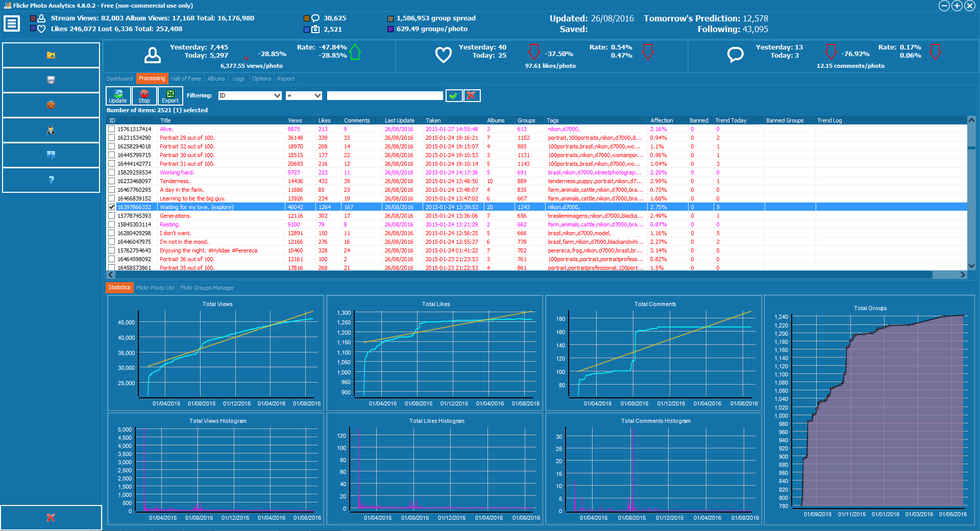
Task: Clear filter with red X icon
Action: pyautogui.click(x=472, y=95)
